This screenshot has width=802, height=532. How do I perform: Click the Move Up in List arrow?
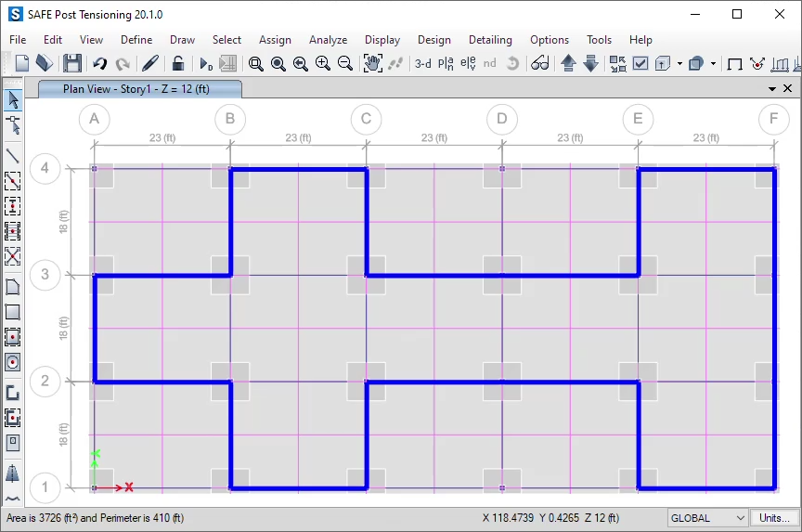[x=568, y=63]
